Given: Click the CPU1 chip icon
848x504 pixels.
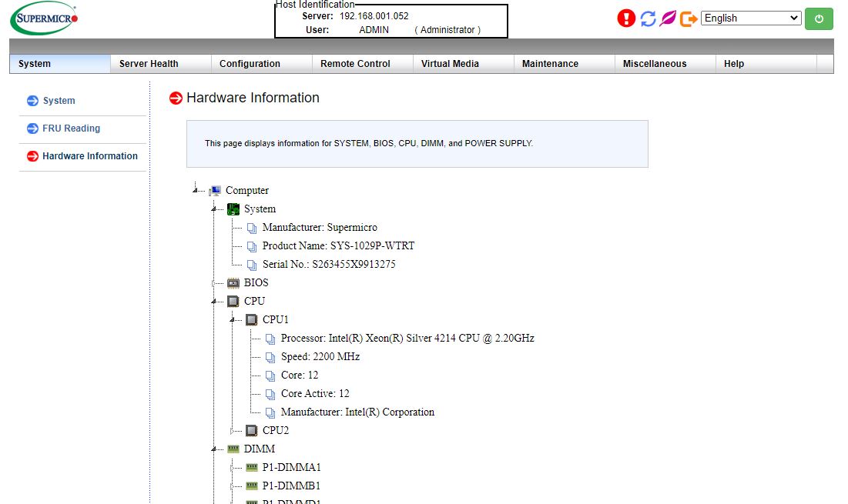Looking at the screenshot, I should (252, 320).
